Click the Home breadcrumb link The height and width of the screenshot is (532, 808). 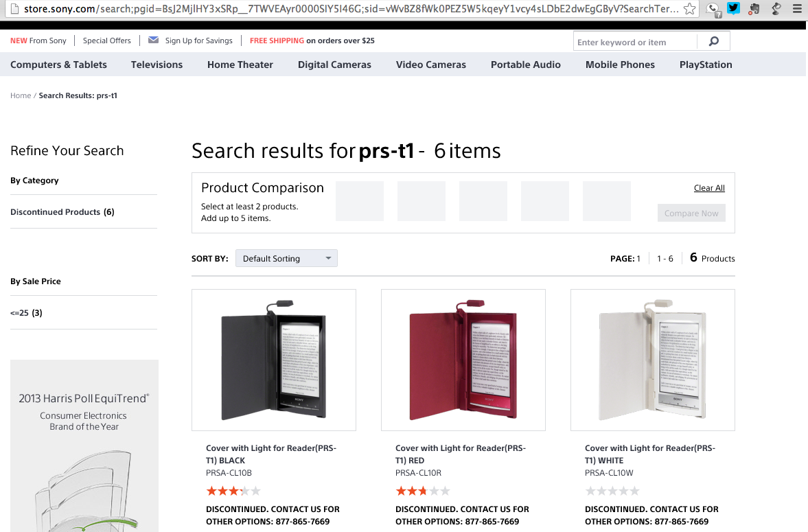tap(21, 95)
